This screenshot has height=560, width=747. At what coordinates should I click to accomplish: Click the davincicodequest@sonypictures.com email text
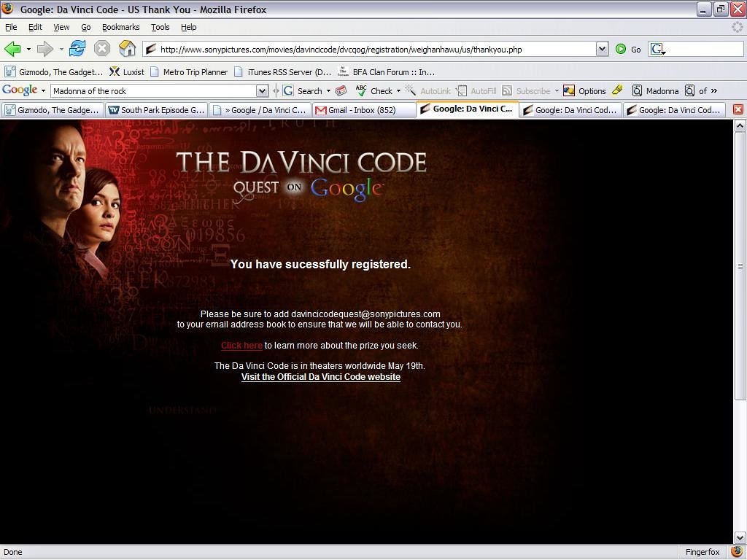pos(365,314)
